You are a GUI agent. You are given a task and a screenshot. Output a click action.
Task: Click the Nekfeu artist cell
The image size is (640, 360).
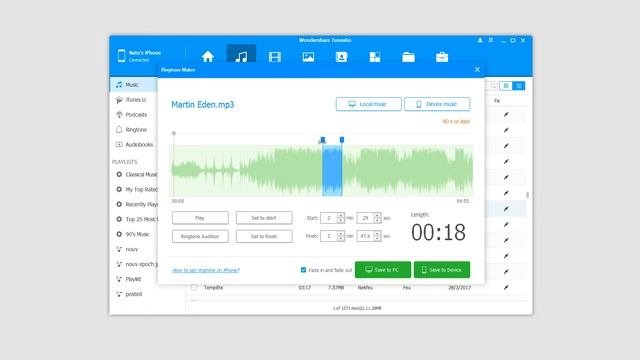pyautogui.click(x=365, y=288)
